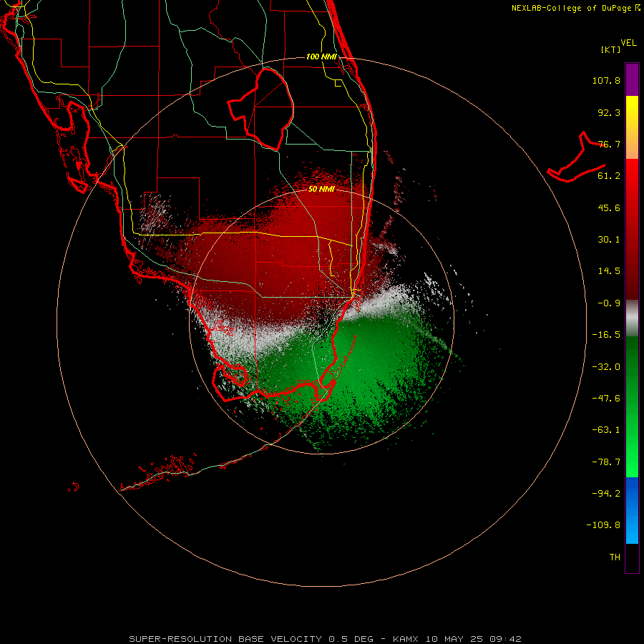
Task: Click the 30.1 value on the velocity scale
Action: coord(609,240)
